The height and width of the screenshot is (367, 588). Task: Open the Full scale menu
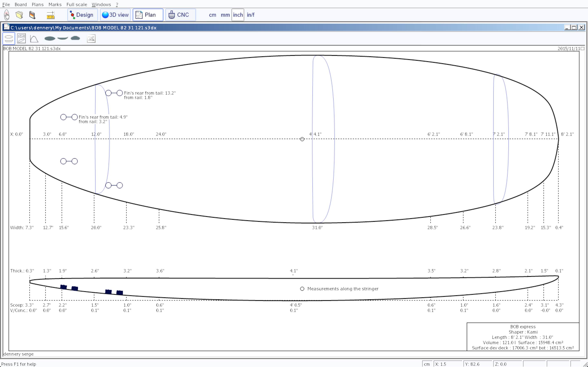77,4
